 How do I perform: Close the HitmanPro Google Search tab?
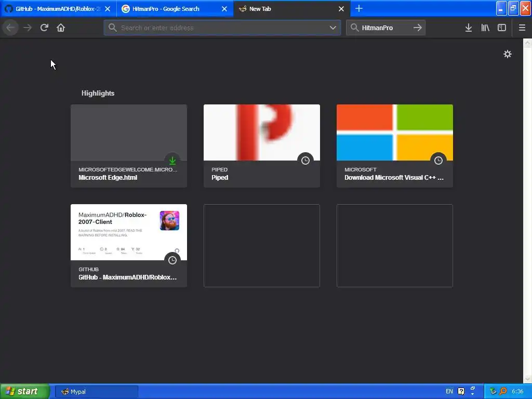point(224,9)
